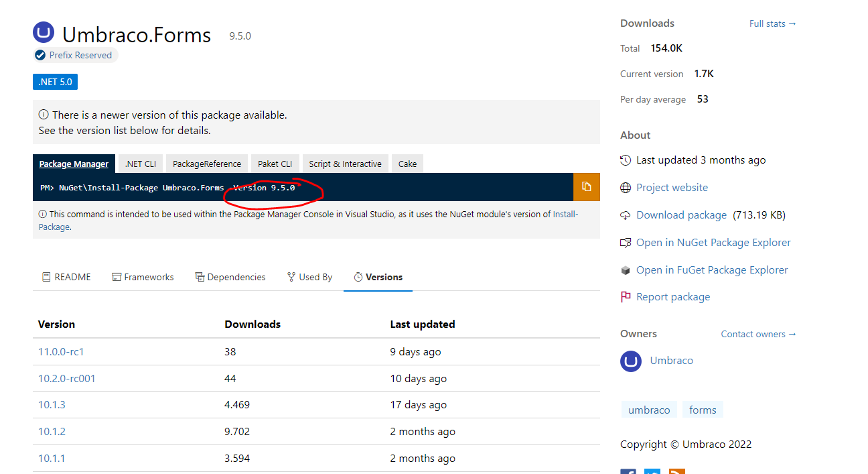Show the Used By tab
The width and height of the screenshot is (868, 474).
pyautogui.click(x=309, y=277)
